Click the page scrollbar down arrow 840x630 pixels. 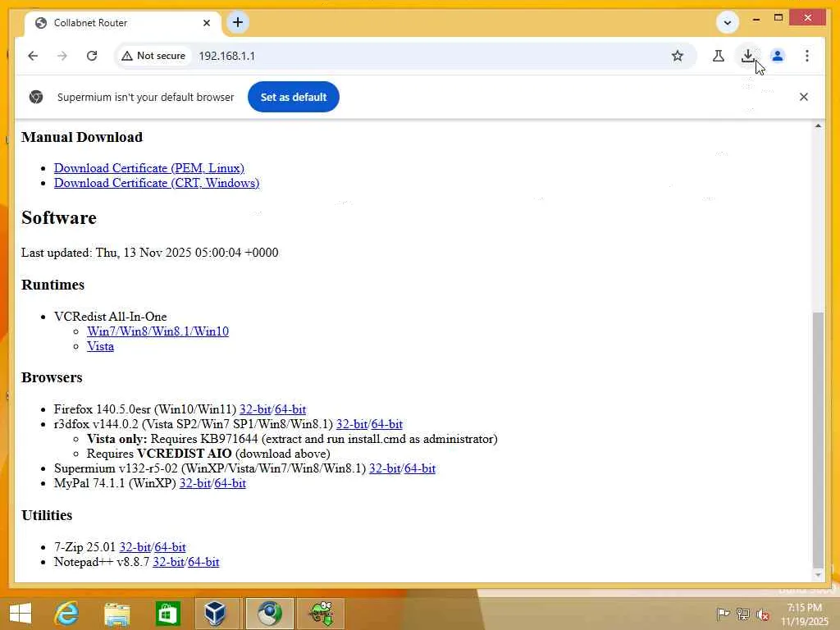click(x=818, y=575)
